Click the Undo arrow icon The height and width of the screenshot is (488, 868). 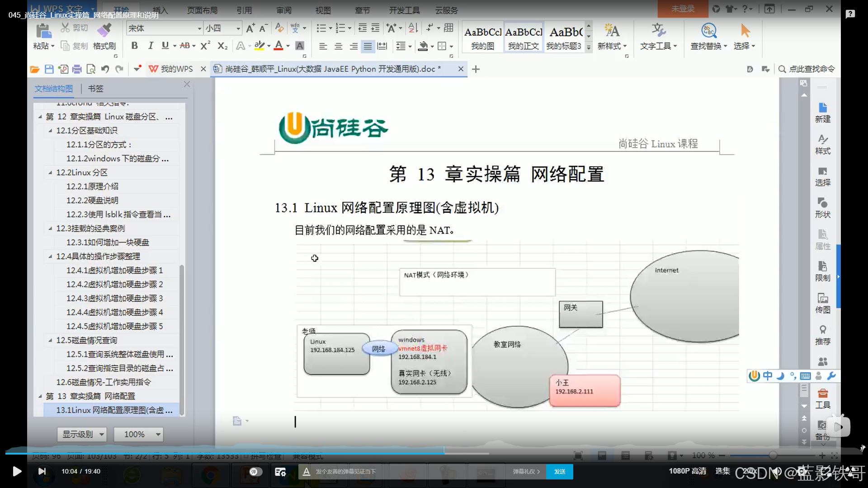click(x=105, y=69)
